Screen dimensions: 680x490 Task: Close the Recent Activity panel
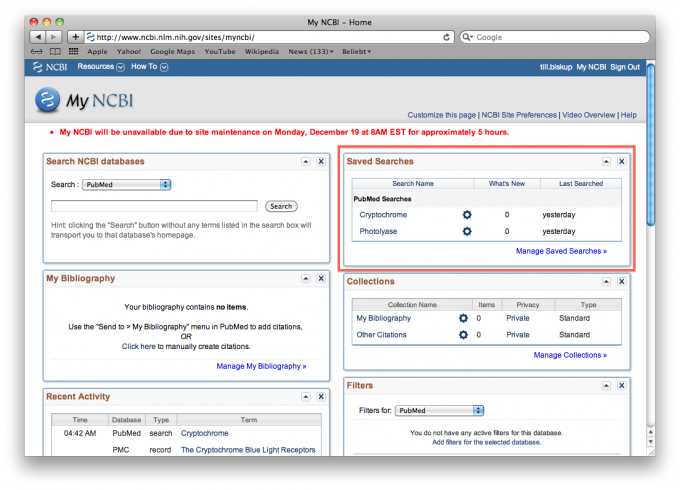[x=321, y=396]
